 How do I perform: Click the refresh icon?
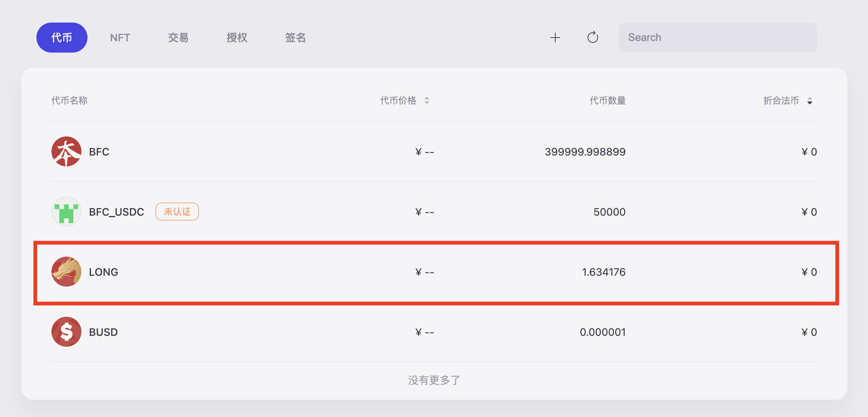click(592, 38)
